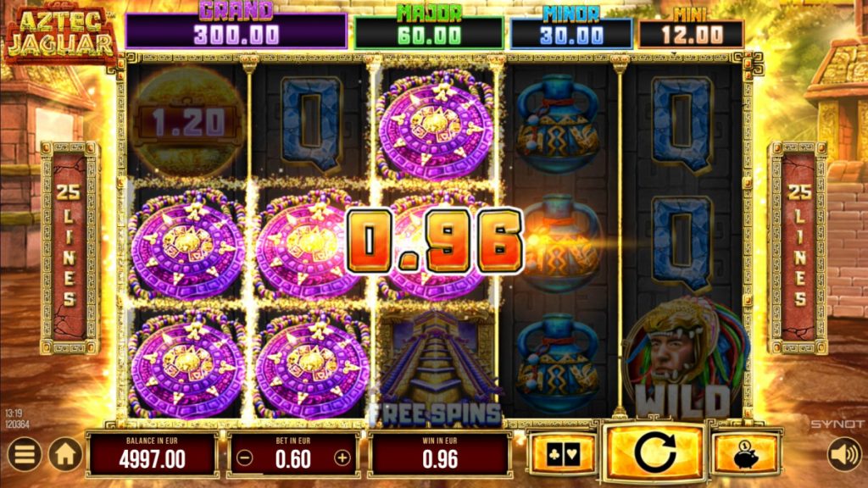
Task: Go to the home lobby
Action: (65, 455)
